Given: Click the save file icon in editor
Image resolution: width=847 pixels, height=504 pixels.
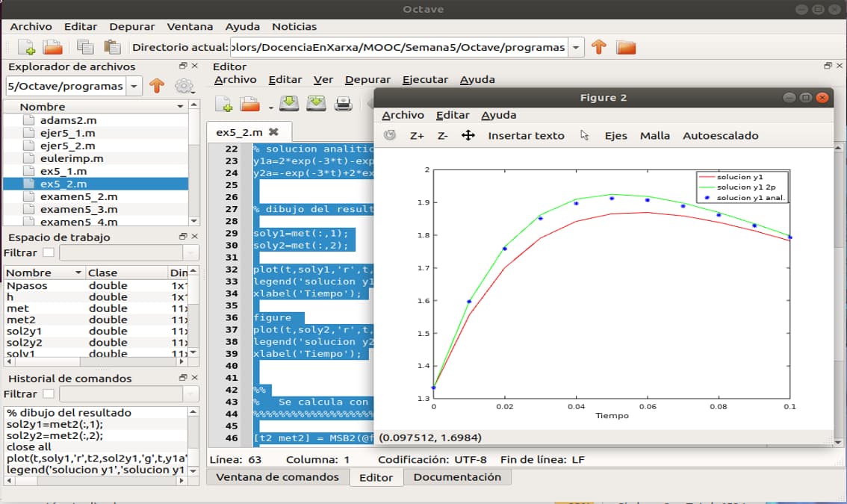Looking at the screenshot, I should [289, 105].
